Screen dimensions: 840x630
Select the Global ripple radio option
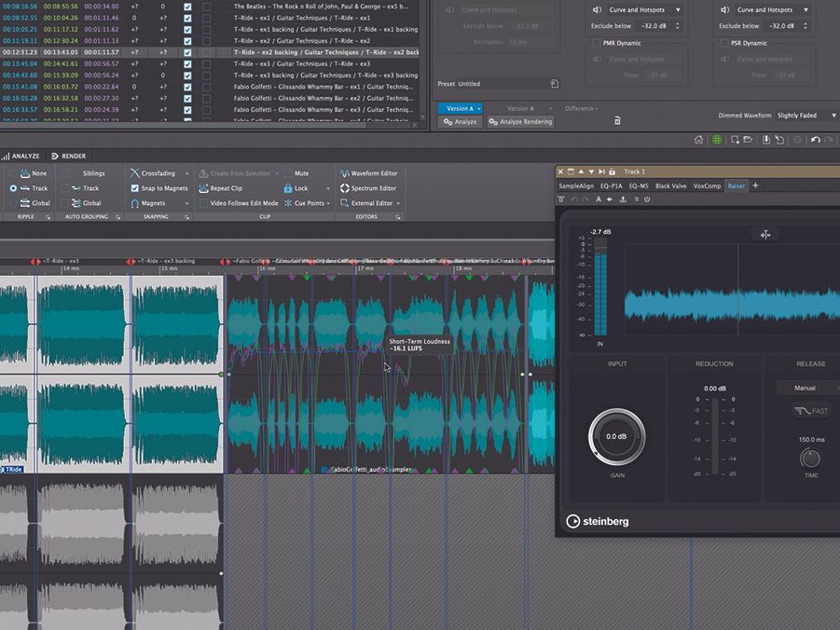[x=13, y=203]
